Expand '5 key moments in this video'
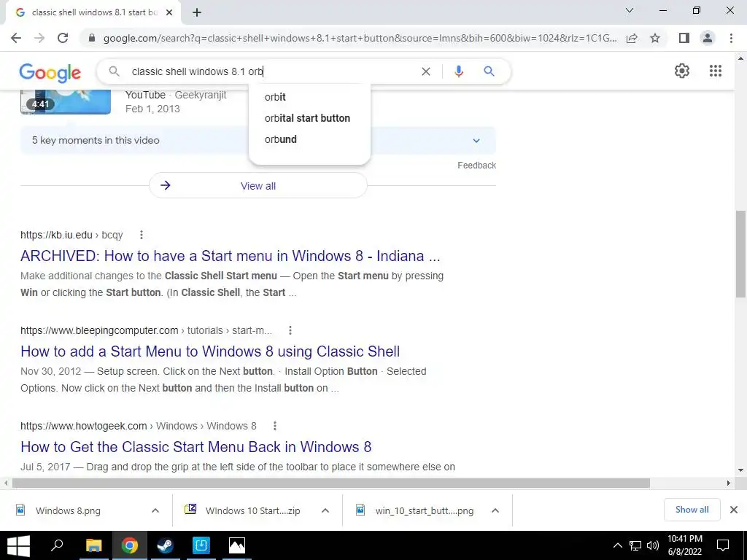 click(258, 141)
